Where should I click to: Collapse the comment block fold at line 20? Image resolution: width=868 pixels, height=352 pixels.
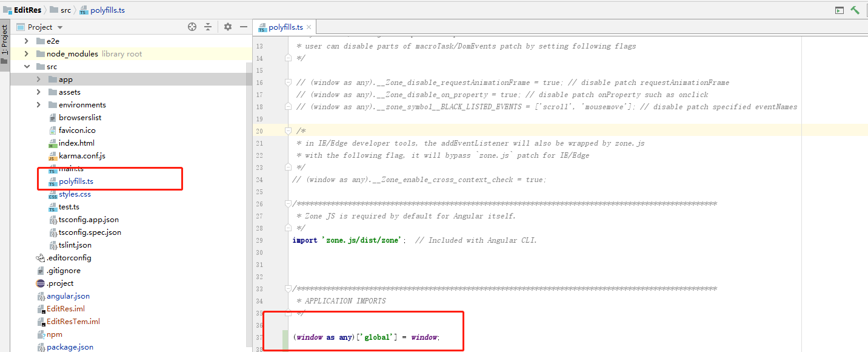coord(287,130)
